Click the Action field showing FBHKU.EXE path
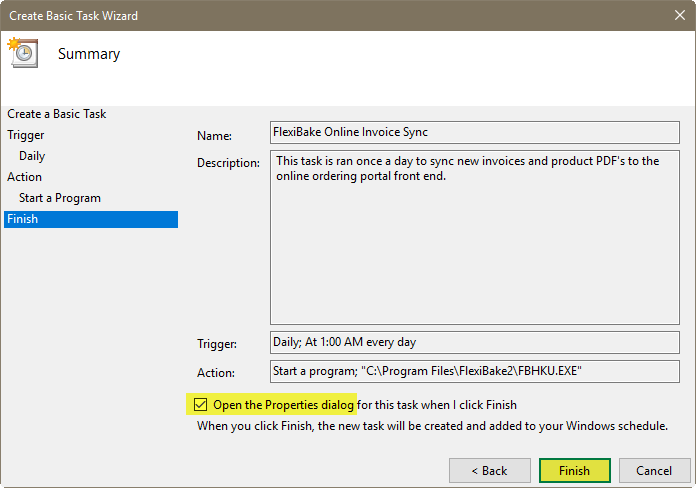Viewport: 696px width, 488px height. coord(475,371)
